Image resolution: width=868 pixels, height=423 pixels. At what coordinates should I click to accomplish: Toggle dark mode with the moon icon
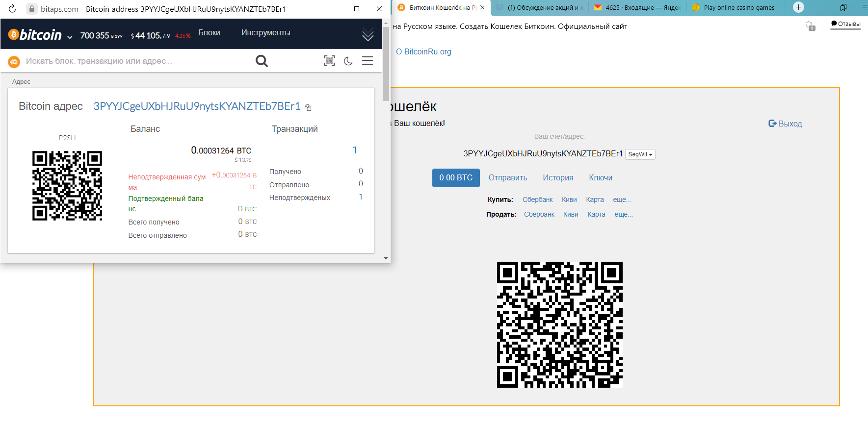pos(348,61)
